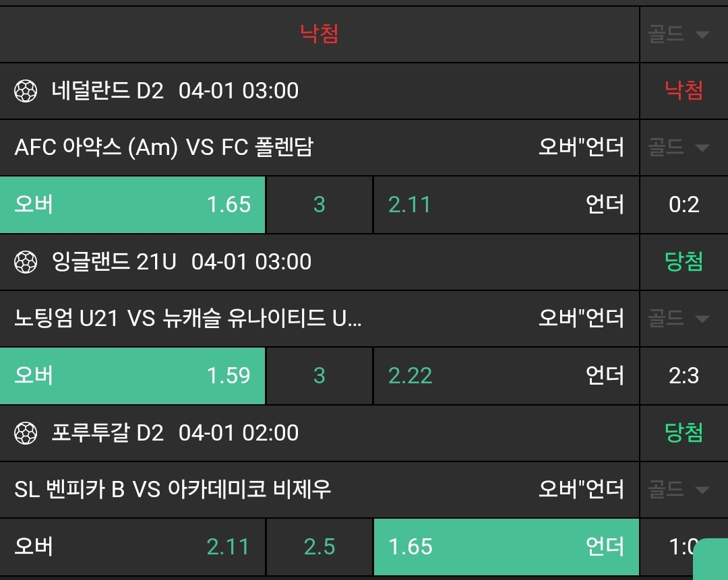
Task: Select the 언더 2.22 odds for 노팅엄 U21
Action: [506, 375]
